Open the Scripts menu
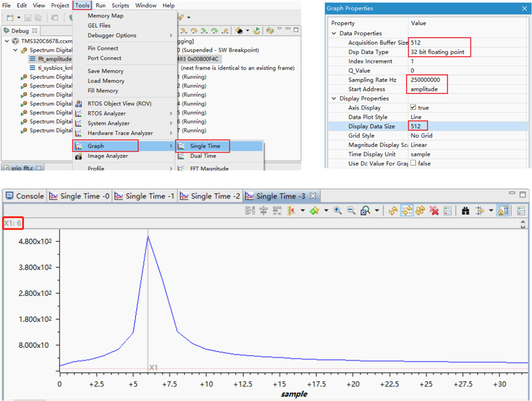Screen dimensions: 532x401 click(120, 5)
